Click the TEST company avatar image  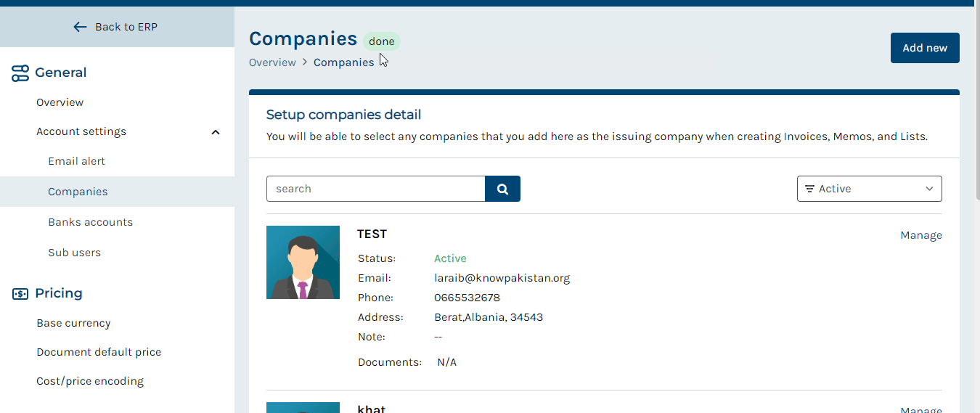[303, 262]
